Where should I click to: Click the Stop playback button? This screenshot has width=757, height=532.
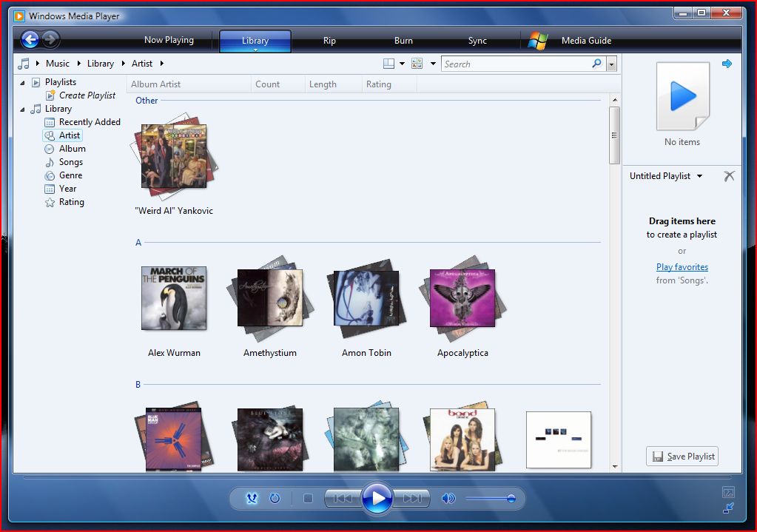click(x=308, y=498)
